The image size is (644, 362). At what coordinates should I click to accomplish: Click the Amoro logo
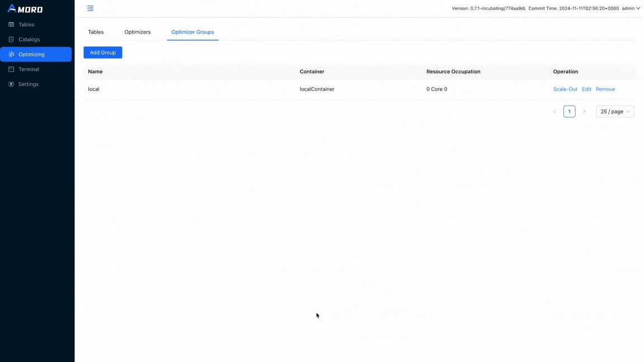click(x=25, y=8)
